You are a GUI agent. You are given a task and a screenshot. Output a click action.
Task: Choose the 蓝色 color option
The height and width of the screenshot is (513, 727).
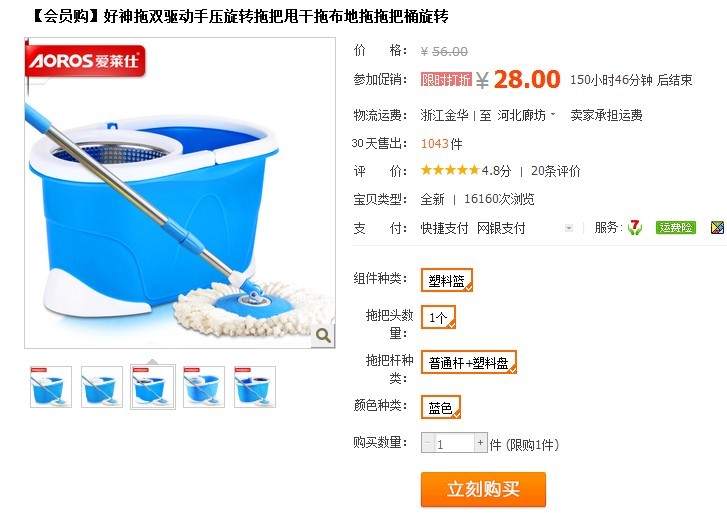pyautogui.click(x=440, y=407)
